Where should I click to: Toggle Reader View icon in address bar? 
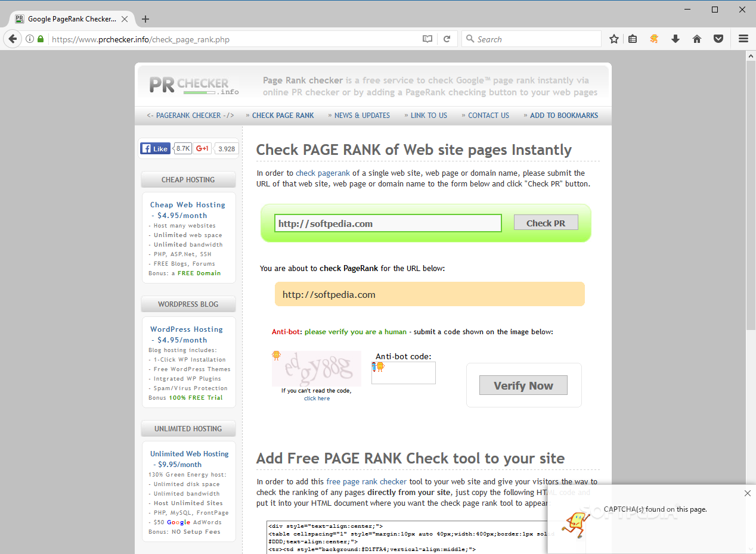427,39
